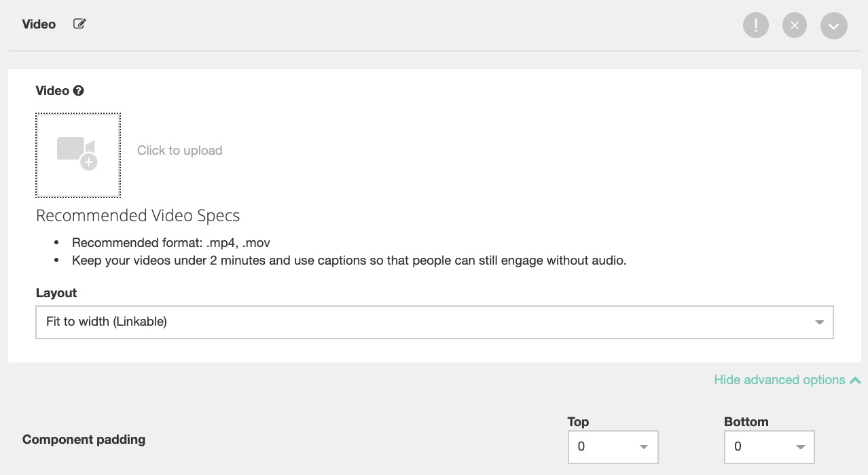Click the 'Layout' field label
This screenshot has height=475, width=868.
[56, 293]
